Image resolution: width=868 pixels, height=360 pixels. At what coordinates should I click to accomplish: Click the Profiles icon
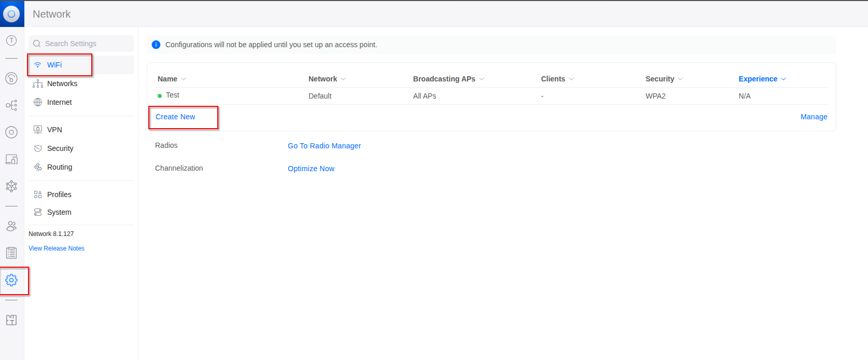click(x=38, y=195)
